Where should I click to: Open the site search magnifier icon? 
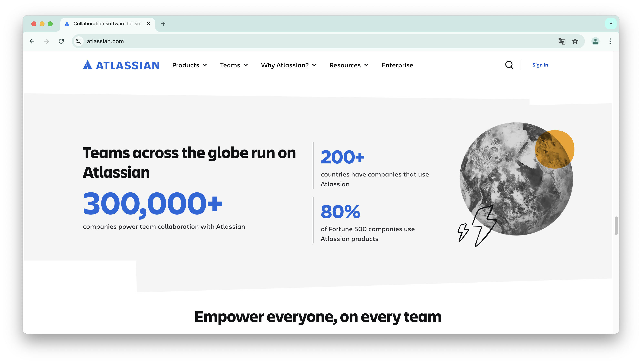(x=509, y=65)
